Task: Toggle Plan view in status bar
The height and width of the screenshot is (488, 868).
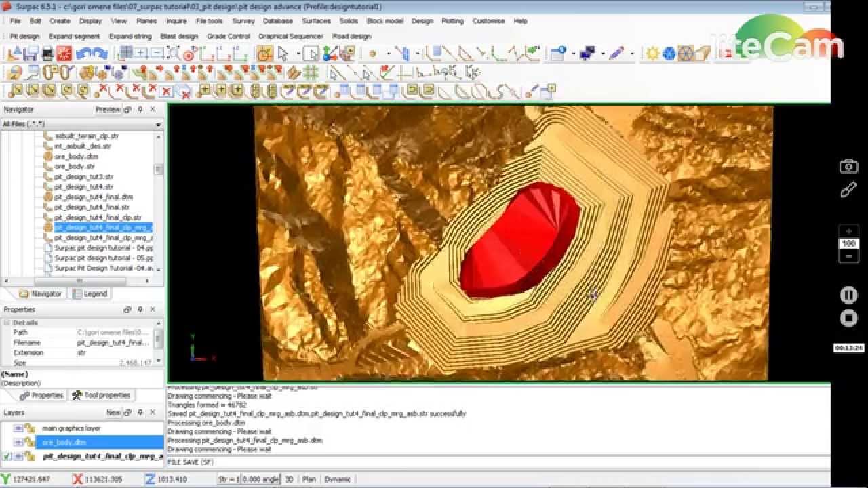Action: point(309,479)
